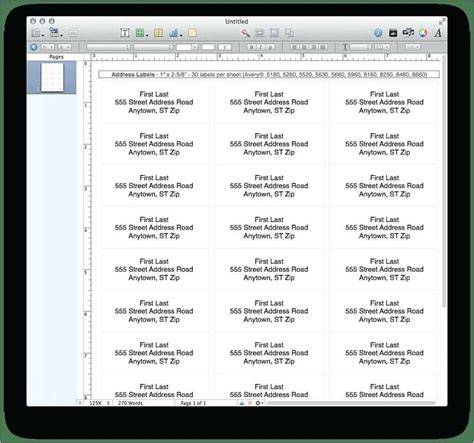Open the Colors wheel picker
474x443 pixels.
[x=423, y=33]
